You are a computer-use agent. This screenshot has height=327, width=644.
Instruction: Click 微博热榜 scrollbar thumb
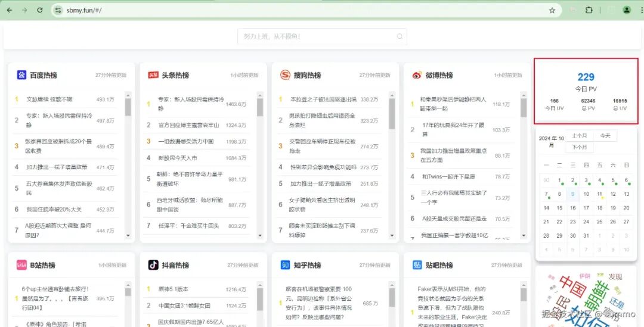(x=524, y=108)
